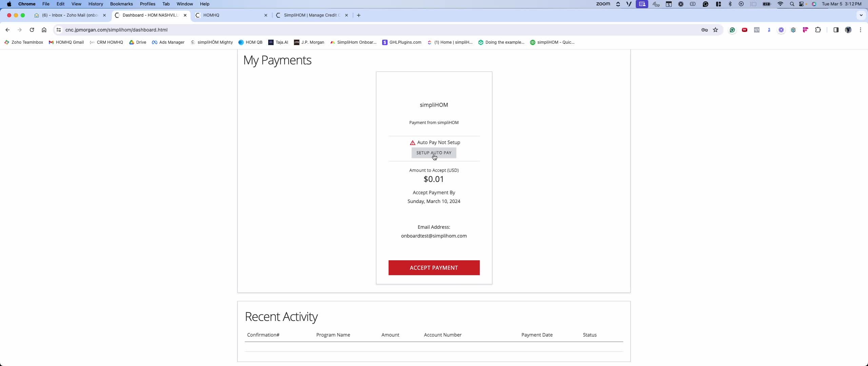Click the red ACCEPT PAYMENT button
This screenshot has height=366, width=868.
coord(434,268)
